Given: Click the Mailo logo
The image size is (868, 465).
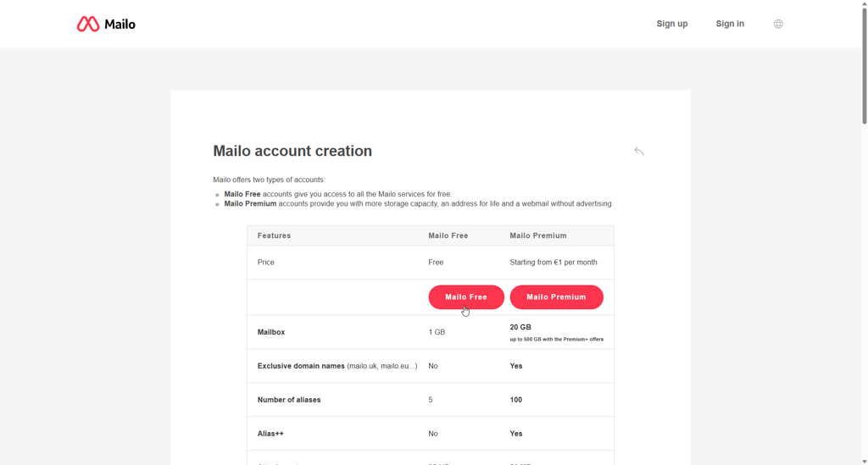Looking at the screenshot, I should 106,24.
